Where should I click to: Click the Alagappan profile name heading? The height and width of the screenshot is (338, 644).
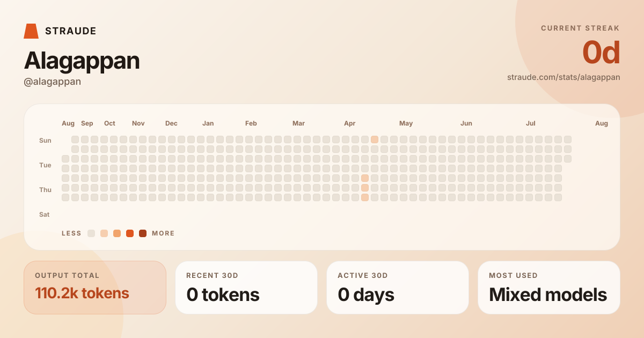pyautogui.click(x=82, y=60)
